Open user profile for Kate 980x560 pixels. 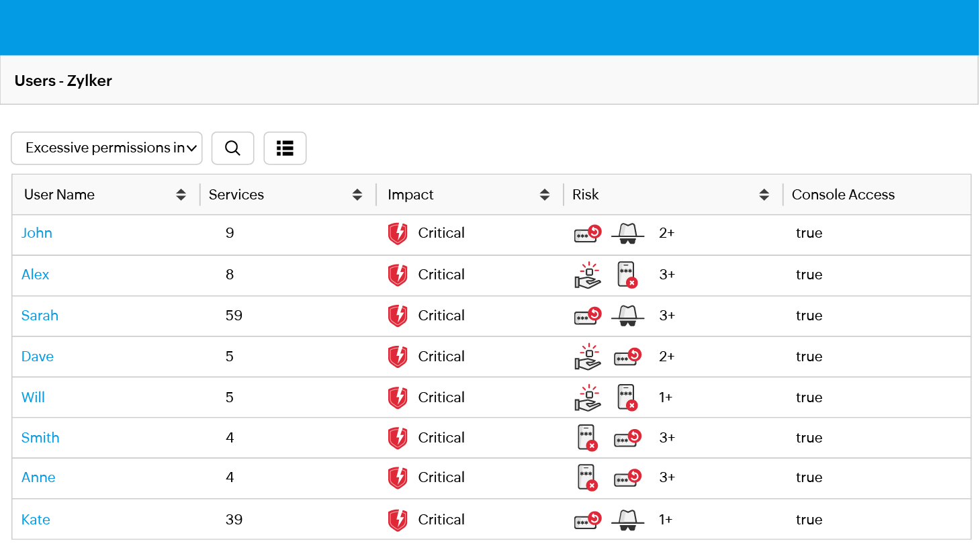click(35, 520)
